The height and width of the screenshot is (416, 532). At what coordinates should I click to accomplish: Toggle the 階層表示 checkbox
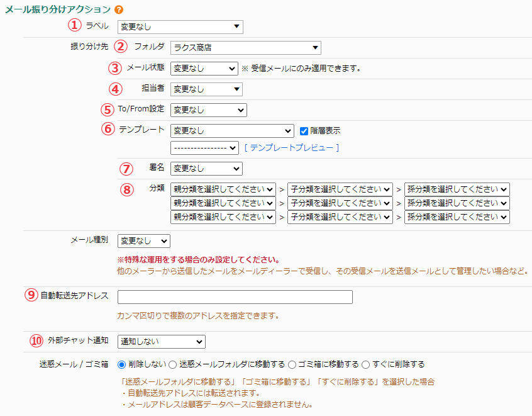(304, 131)
